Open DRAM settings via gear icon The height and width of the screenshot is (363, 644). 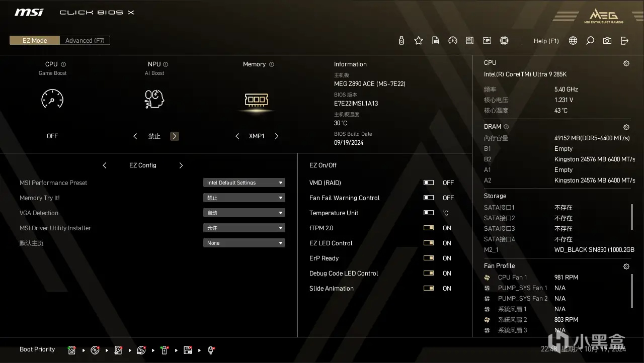coord(626,127)
